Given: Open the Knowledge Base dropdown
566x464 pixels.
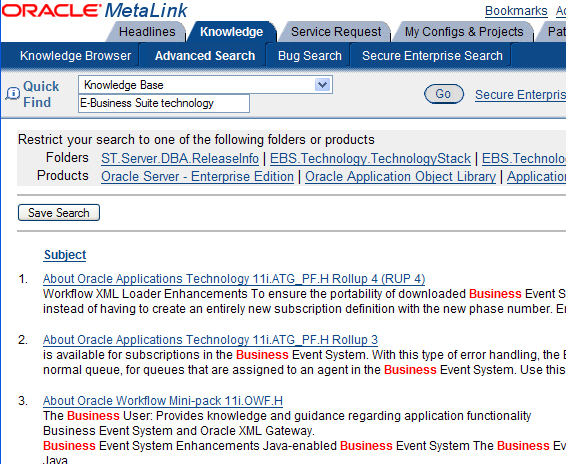Looking at the screenshot, I should coord(205,85).
